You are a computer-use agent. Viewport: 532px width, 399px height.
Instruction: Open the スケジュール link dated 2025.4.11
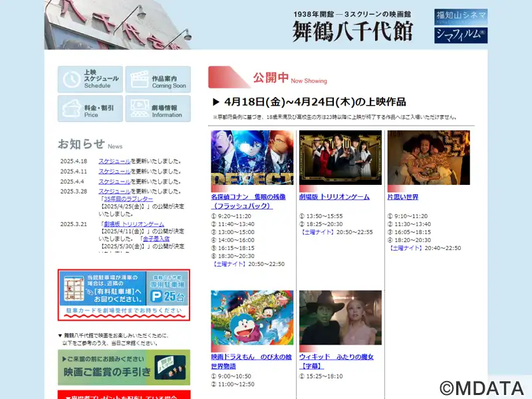pos(114,172)
